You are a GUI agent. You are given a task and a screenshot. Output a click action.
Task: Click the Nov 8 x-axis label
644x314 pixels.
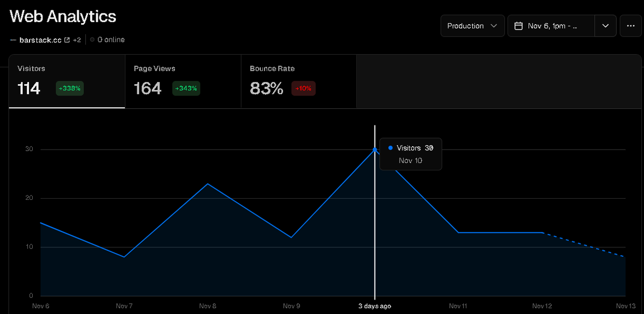click(x=208, y=306)
